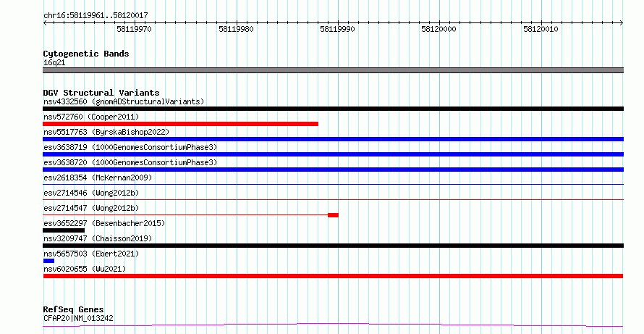Image resolution: width=644 pixels, height=334 pixels.
Task: Select the RefSeq Genes track title
Action: click(73, 309)
